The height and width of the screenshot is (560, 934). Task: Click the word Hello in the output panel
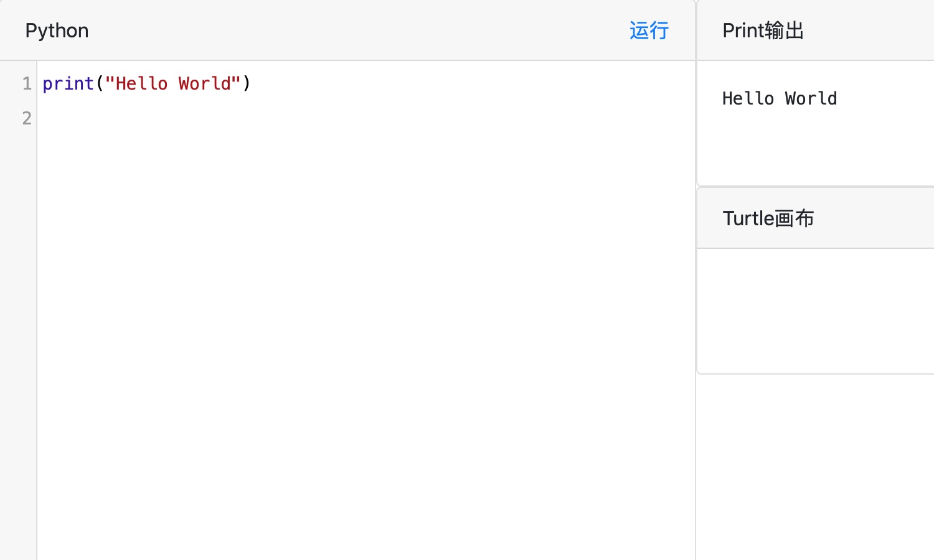pyautogui.click(x=748, y=98)
